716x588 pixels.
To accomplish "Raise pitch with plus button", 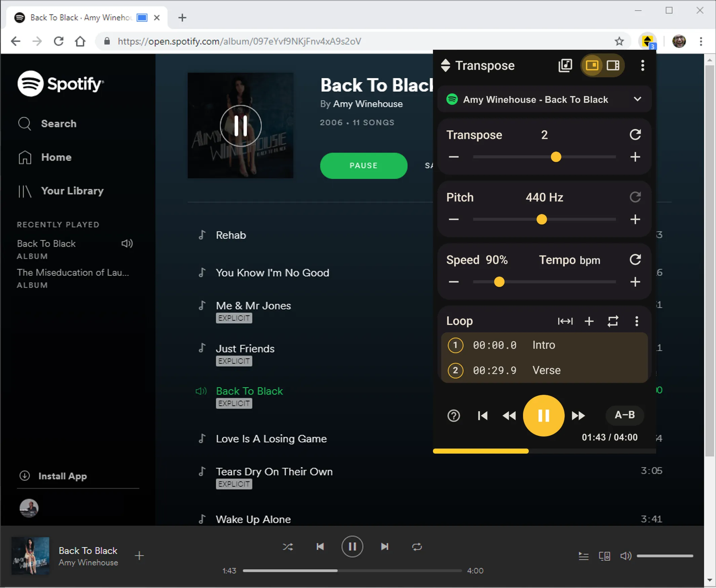I will [635, 219].
